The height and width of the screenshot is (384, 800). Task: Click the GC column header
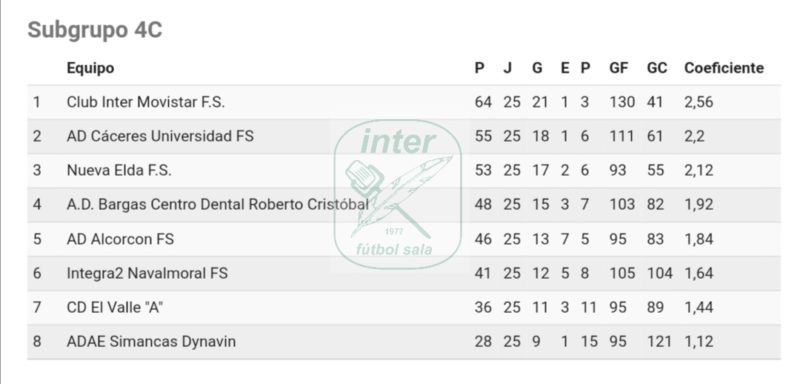tap(657, 68)
